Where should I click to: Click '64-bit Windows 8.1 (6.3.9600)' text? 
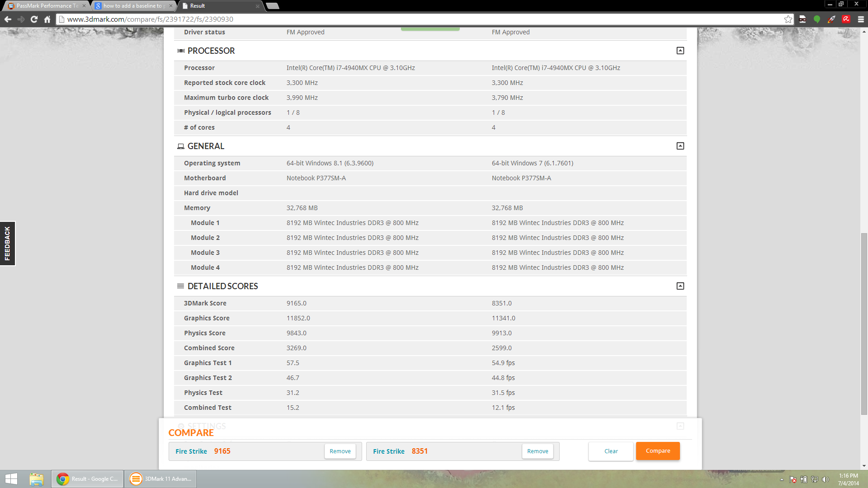pos(330,163)
